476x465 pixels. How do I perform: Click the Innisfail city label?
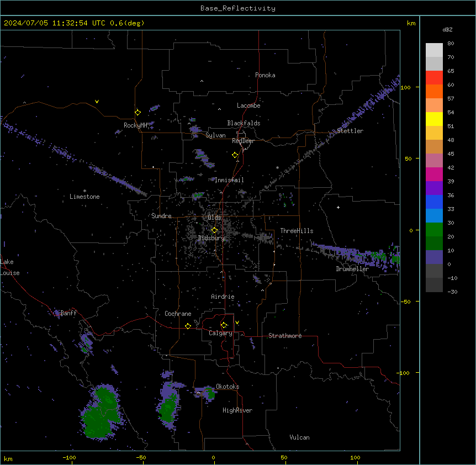229,180
